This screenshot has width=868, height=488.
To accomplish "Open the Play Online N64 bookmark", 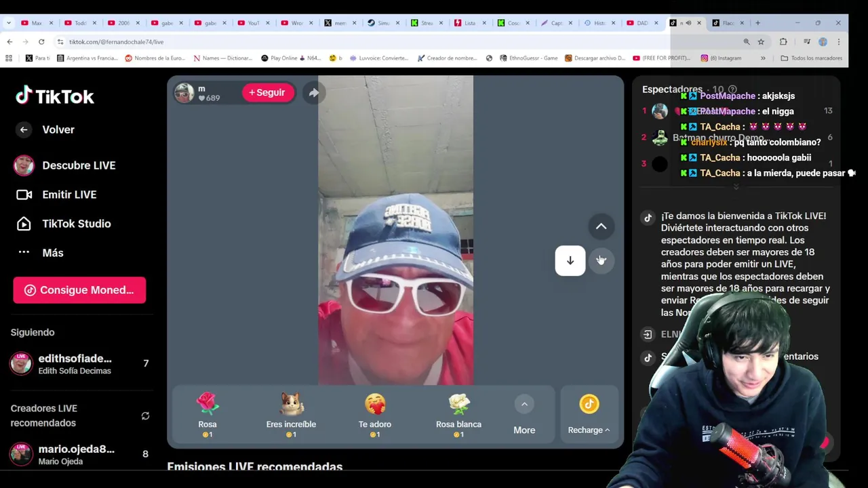I will 292,58.
